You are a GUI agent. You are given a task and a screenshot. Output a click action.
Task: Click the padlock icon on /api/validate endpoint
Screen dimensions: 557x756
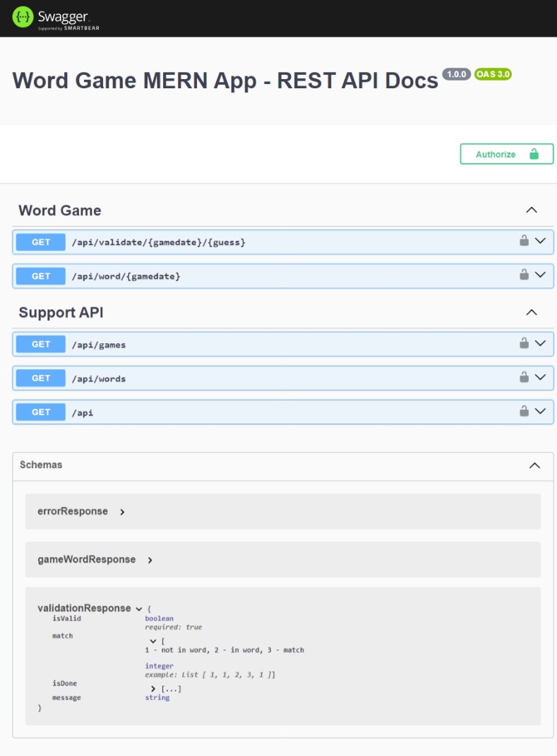[523, 241]
